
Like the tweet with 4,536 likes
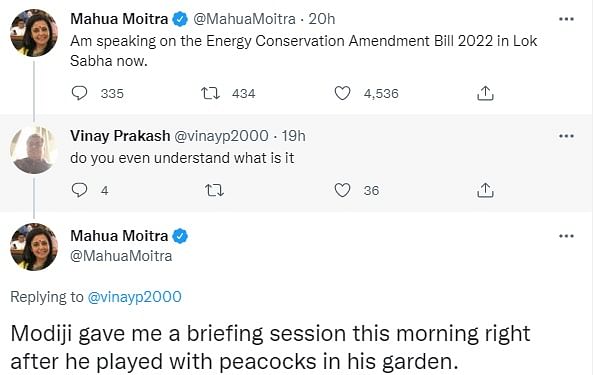(342, 93)
